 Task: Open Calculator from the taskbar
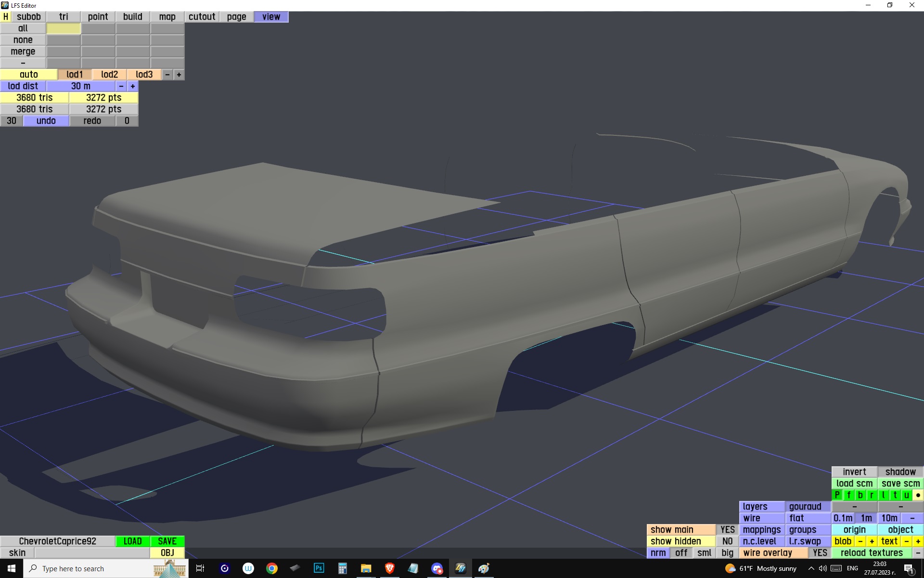(342, 568)
